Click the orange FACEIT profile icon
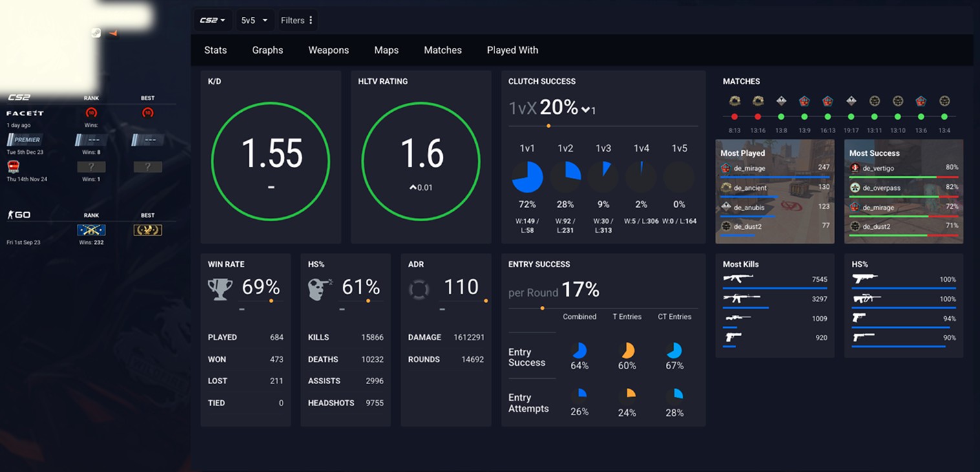The width and height of the screenshot is (980, 472). (x=112, y=33)
